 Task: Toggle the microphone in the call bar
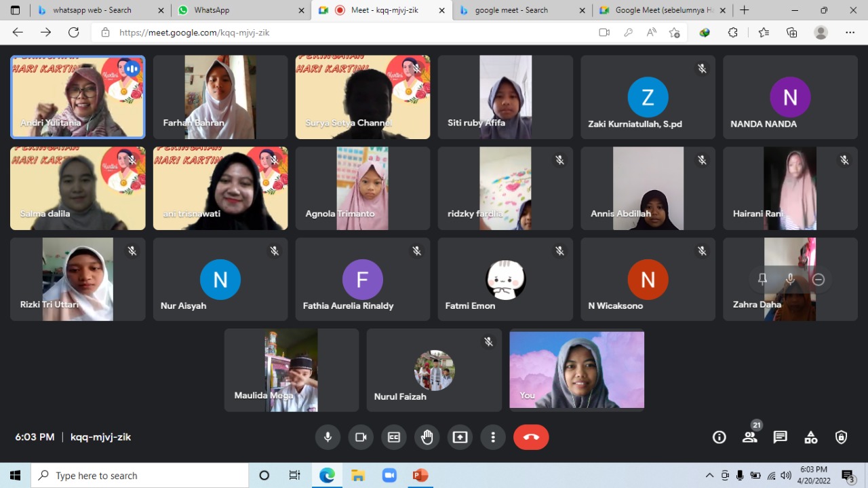[328, 437]
